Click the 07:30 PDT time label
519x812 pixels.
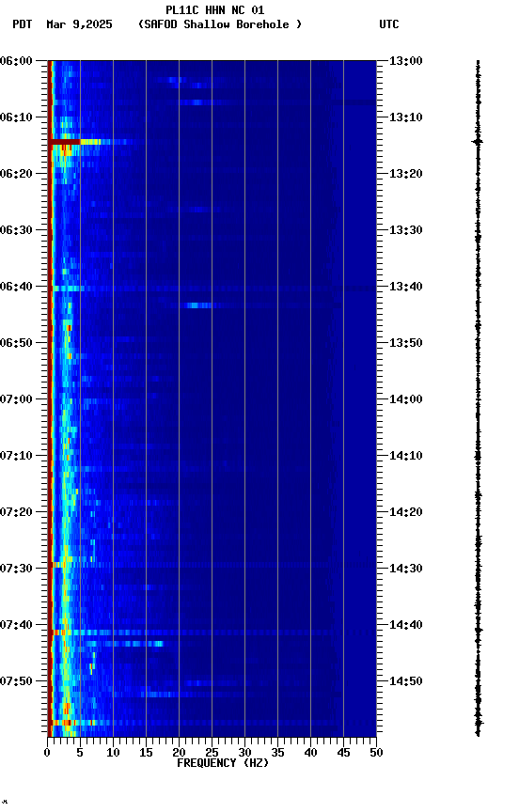[x=16, y=569]
